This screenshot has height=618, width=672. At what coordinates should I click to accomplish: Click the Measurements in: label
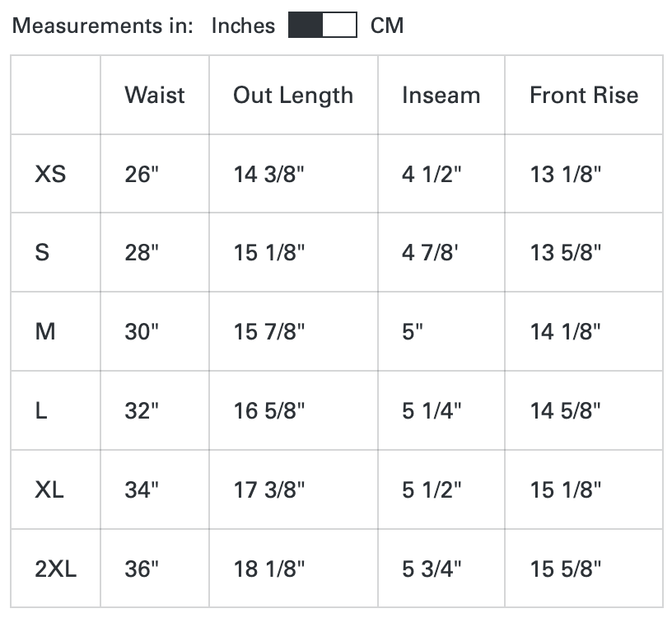coord(102,26)
